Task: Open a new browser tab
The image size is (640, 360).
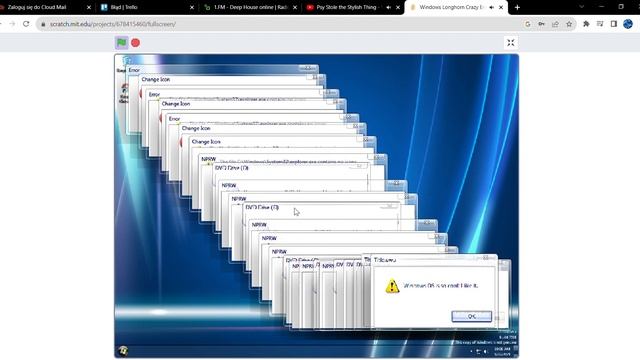Action: click(x=517, y=7)
